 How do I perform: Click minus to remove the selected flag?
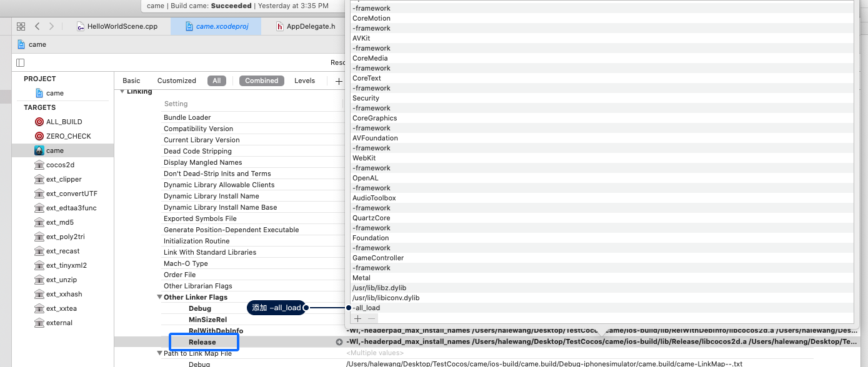tap(372, 318)
